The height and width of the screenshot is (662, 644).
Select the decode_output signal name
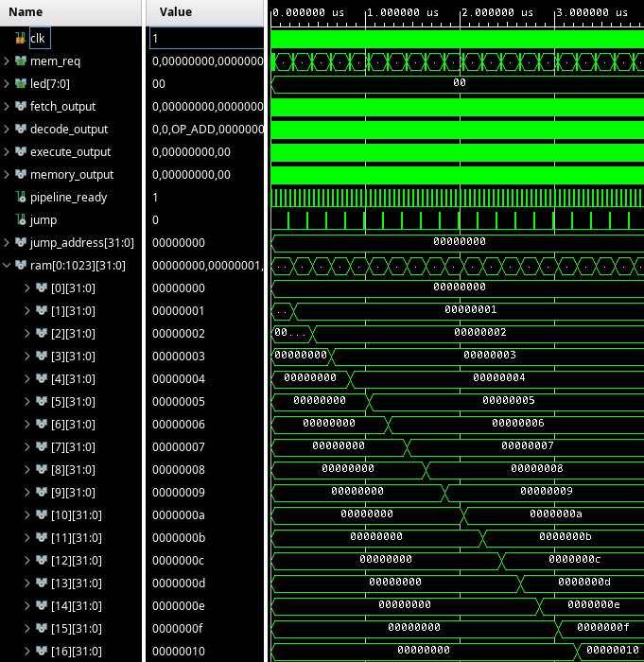(69, 130)
